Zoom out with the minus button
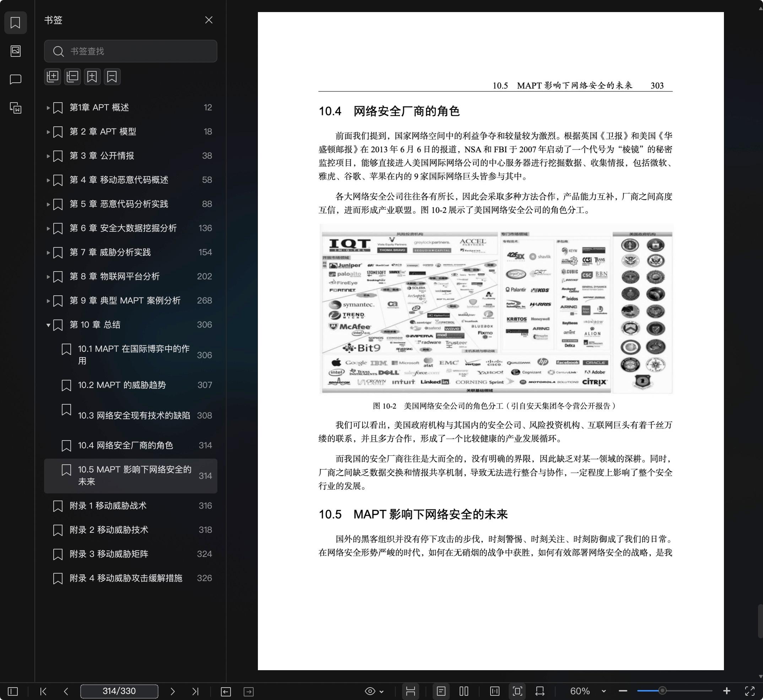Image resolution: width=763 pixels, height=700 pixels. tap(623, 691)
